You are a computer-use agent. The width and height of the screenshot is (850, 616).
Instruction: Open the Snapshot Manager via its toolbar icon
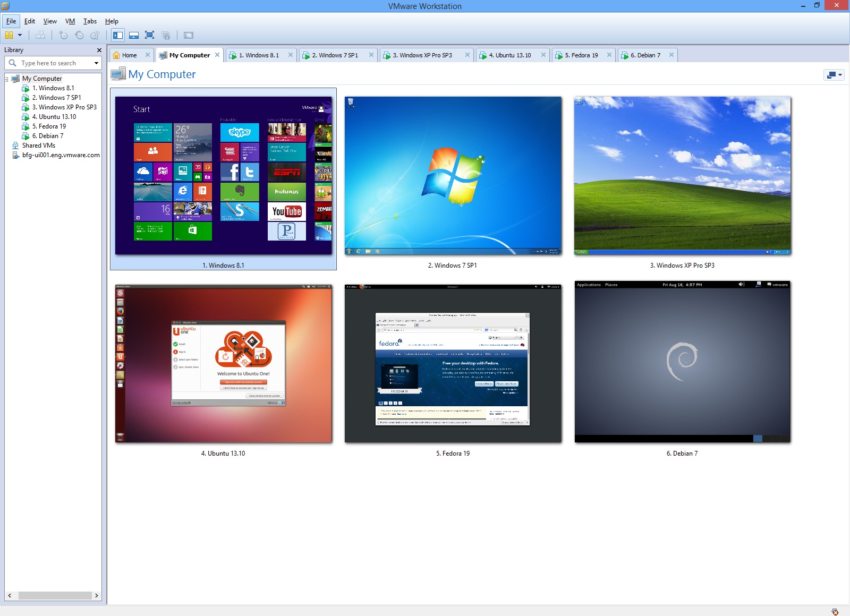pos(94,35)
